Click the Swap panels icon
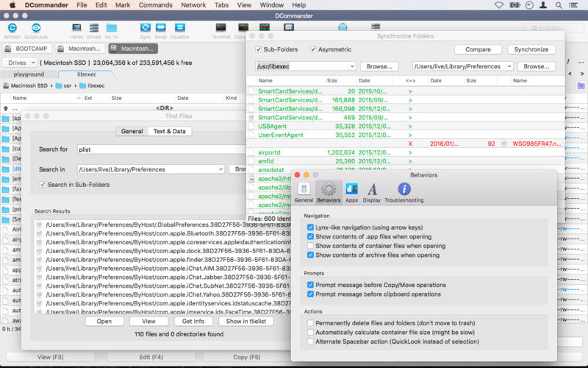The height and width of the screenshot is (368, 588). [160, 29]
